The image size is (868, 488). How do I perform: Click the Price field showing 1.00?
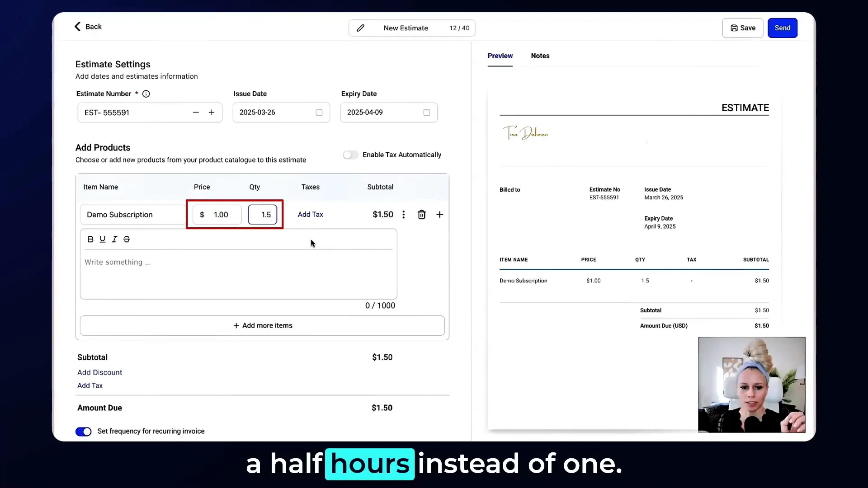click(217, 215)
